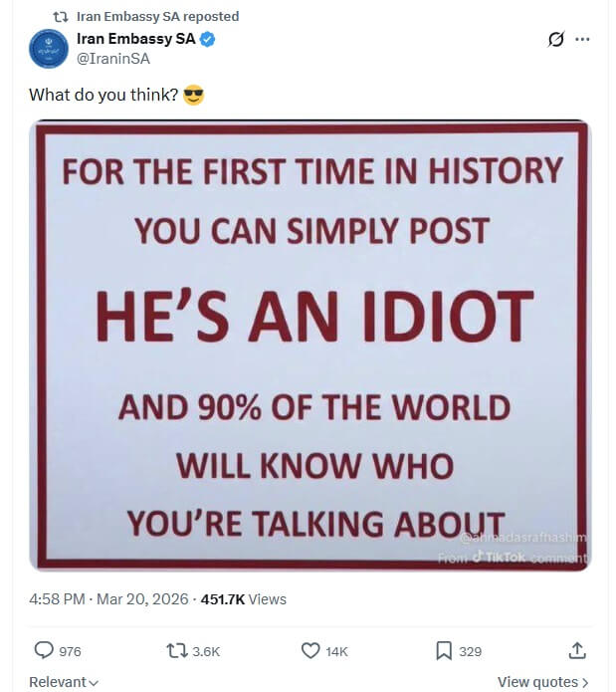The height and width of the screenshot is (692, 616).
Task: Click the small repost icon above the post
Action: coord(60,17)
